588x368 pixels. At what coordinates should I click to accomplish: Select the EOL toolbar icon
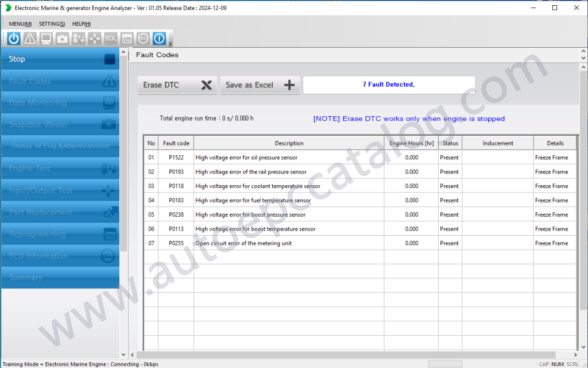point(111,39)
